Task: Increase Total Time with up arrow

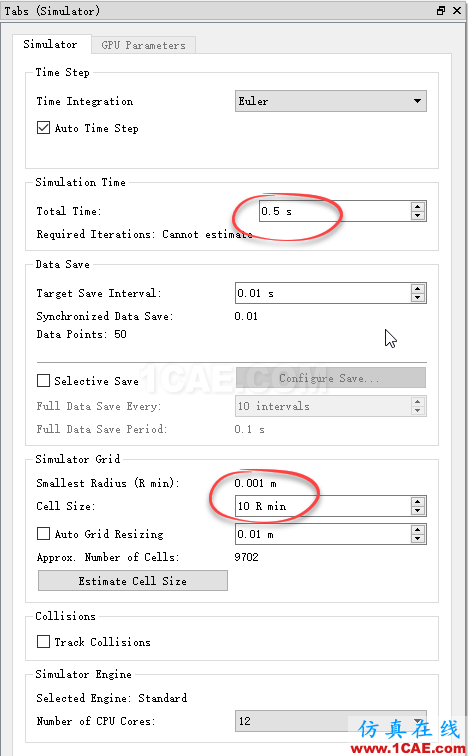Action: (x=418, y=206)
